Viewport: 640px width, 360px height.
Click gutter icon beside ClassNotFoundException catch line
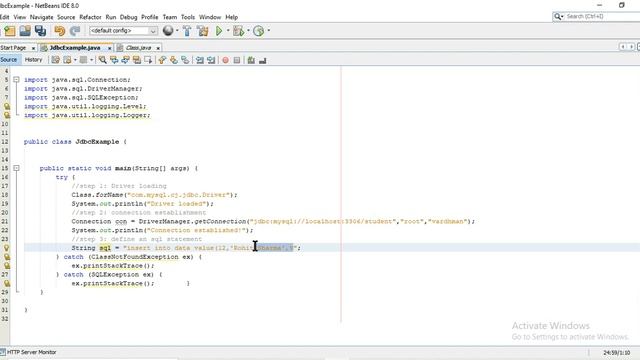point(7,257)
